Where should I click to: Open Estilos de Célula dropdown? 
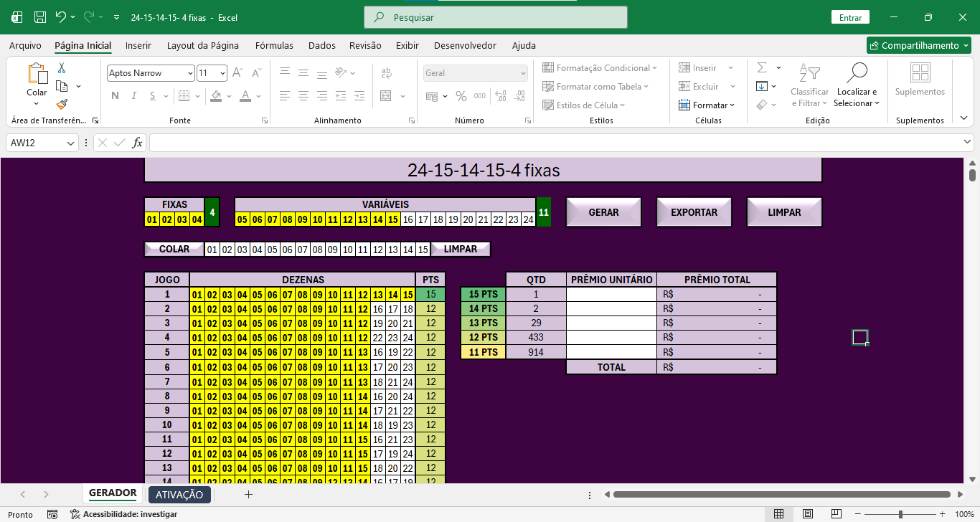pos(584,105)
